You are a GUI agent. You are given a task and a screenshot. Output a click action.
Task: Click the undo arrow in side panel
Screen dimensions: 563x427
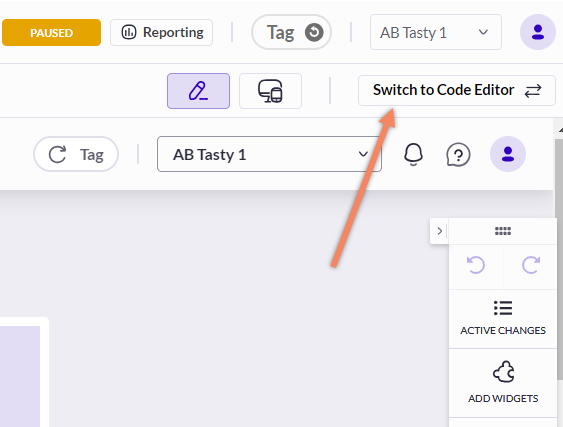(476, 265)
